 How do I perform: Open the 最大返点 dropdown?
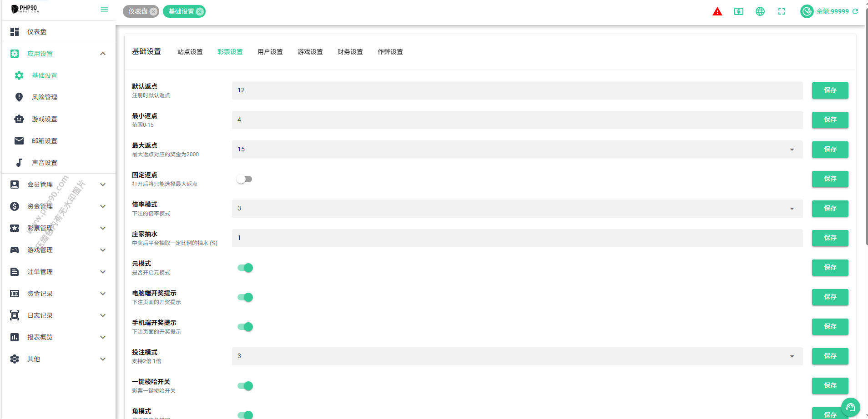click(517, 150)
